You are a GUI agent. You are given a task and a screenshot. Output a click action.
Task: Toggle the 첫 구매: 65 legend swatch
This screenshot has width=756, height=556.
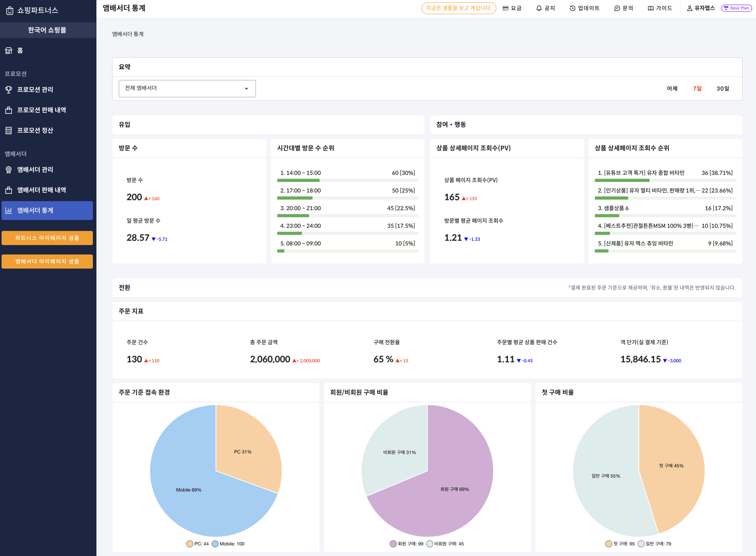coord(609,544)
